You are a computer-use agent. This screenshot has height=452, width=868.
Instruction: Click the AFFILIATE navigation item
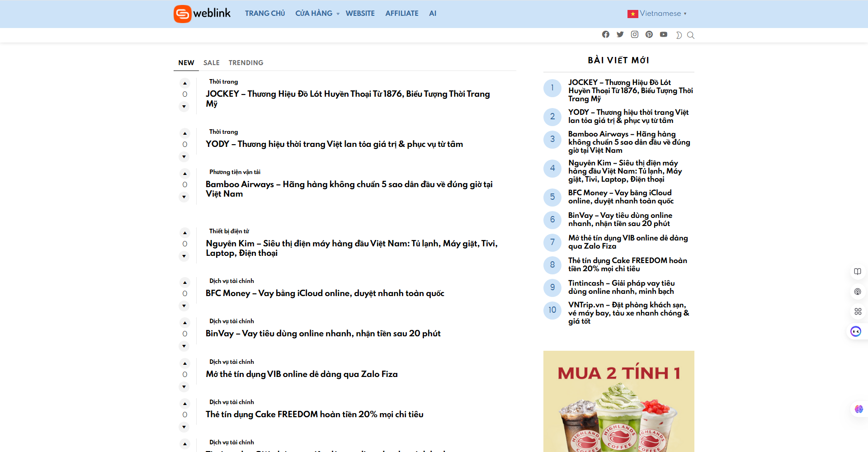tap(401, 14)
